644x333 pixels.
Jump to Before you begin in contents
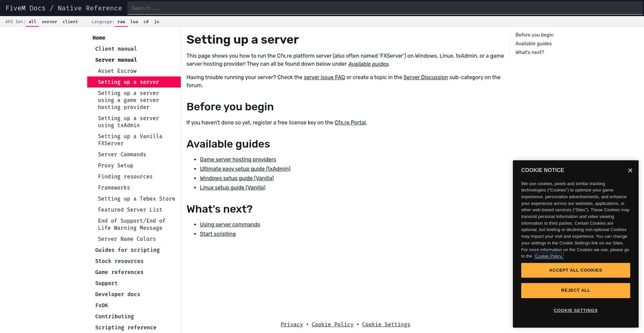coord(535,35)
